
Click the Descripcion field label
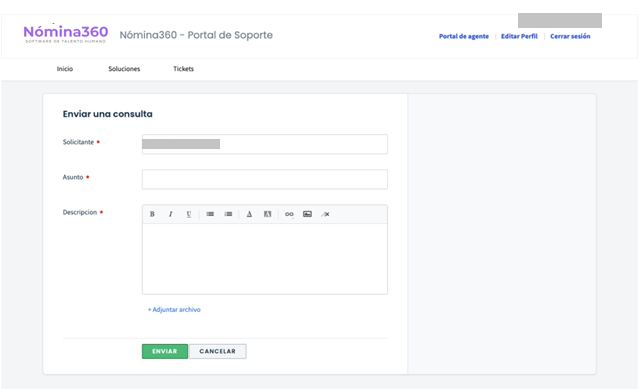(x=80, y=212)
